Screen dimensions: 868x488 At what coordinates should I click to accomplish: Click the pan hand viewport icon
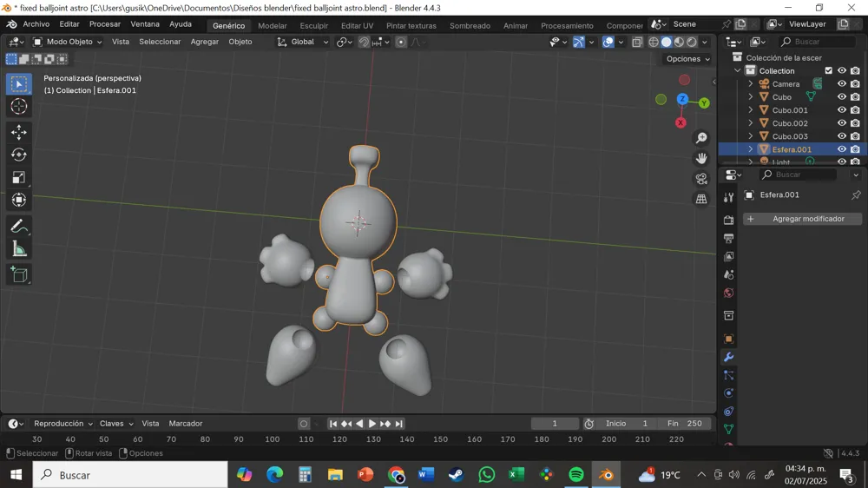(x=701, y=158)
